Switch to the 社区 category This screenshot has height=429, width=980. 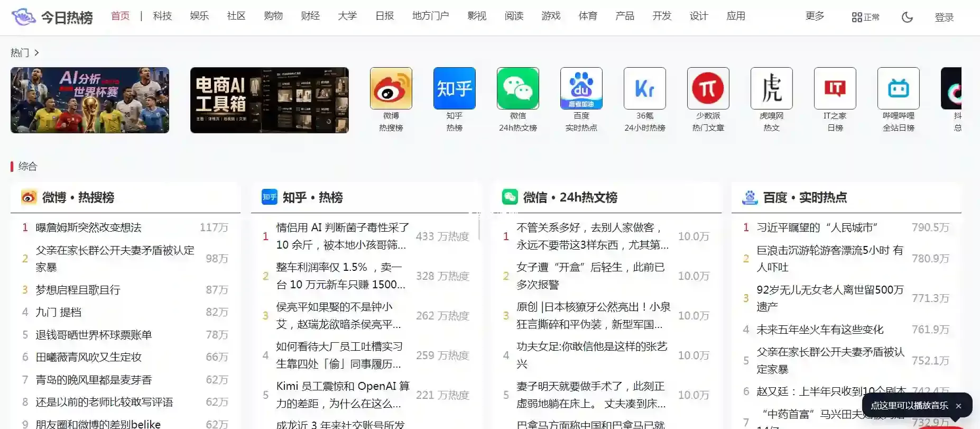tap(236, 16)
